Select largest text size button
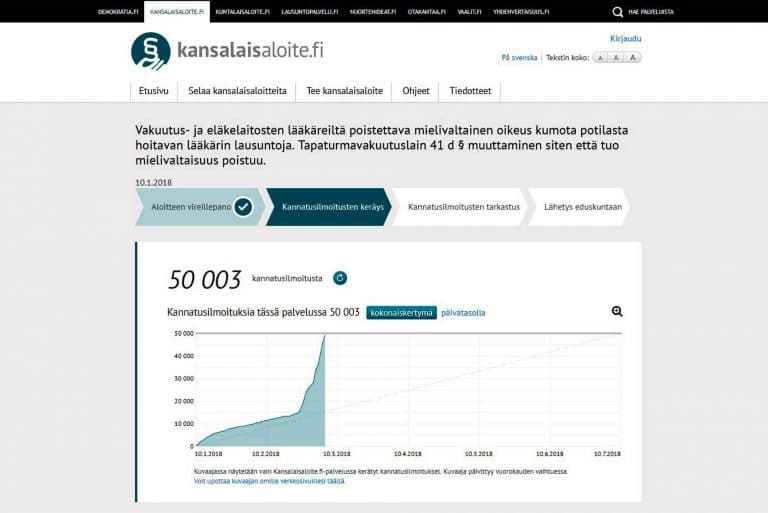768x513 pixels. pos(634,58)
